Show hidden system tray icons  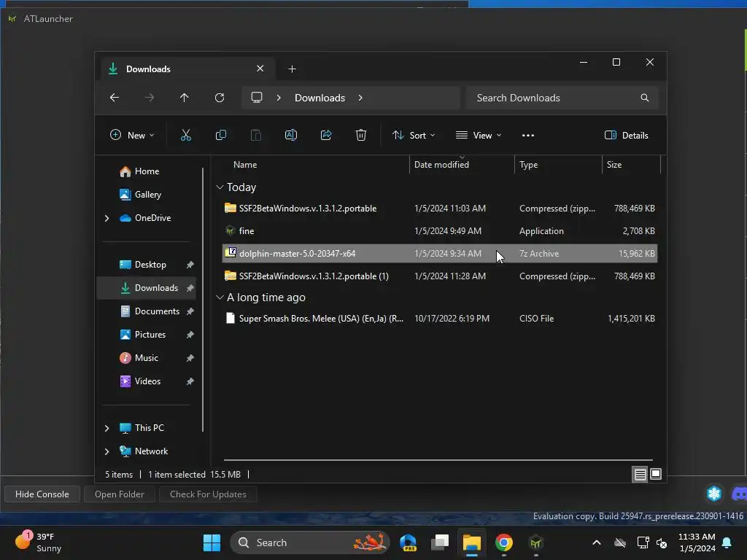click(x=597, y=542)
